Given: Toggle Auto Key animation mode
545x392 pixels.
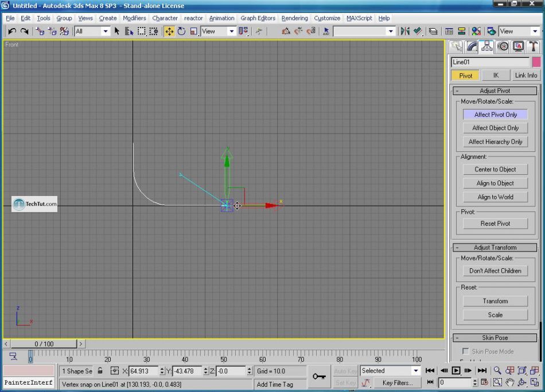Looking at the screenshot, I should click(x=345, y=371).
